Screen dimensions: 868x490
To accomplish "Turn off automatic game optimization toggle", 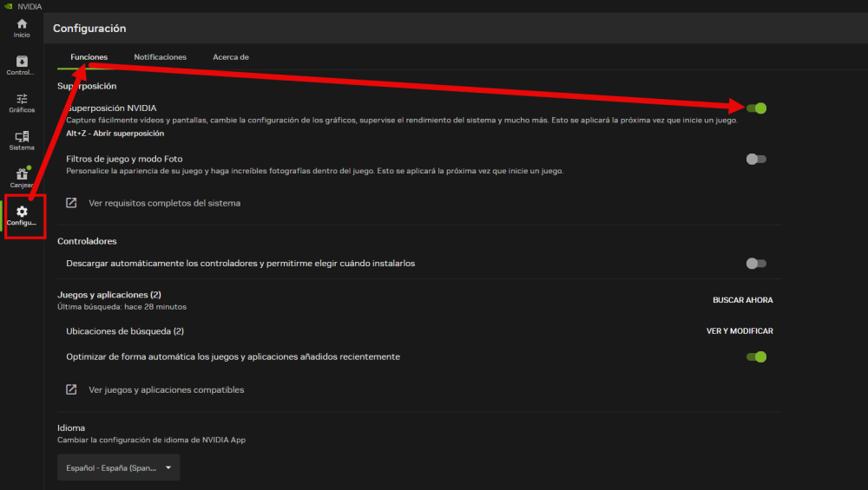I will click(756, 356).
